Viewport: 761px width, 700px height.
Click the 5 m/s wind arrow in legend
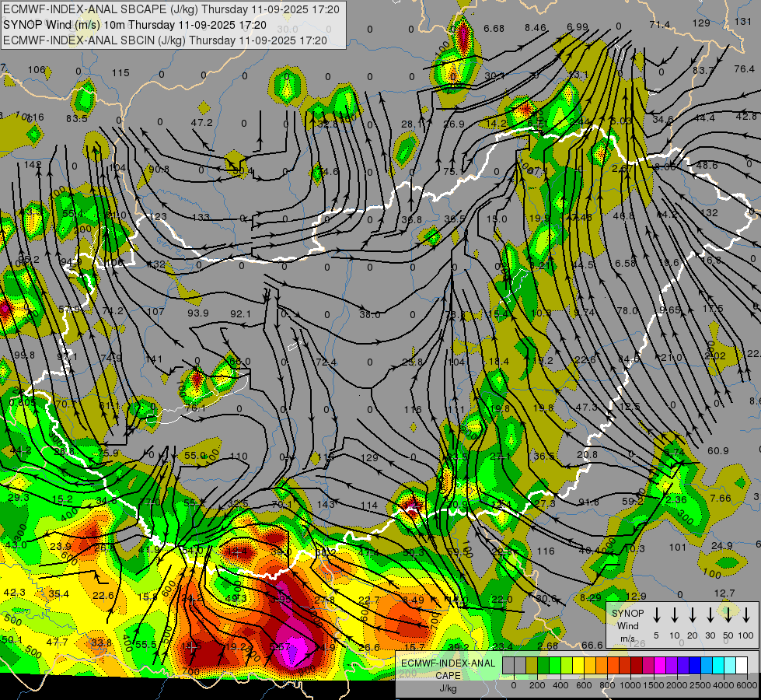point(657,615)
